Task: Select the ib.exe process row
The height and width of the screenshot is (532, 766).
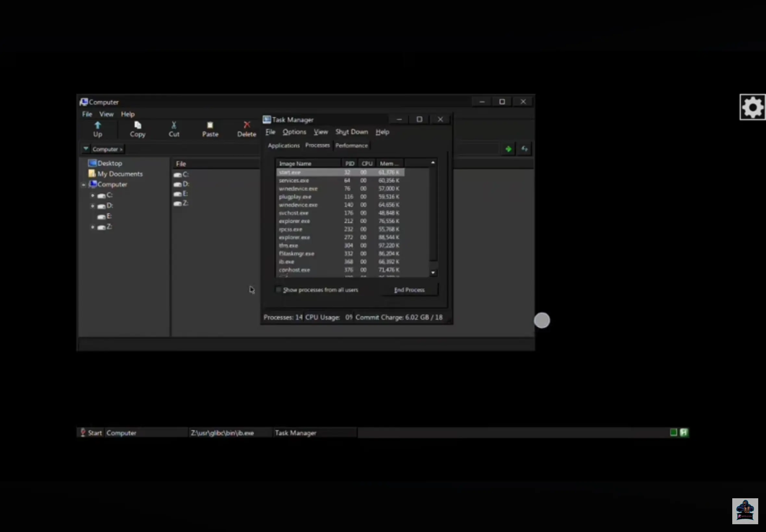Action: pos(340,262)
